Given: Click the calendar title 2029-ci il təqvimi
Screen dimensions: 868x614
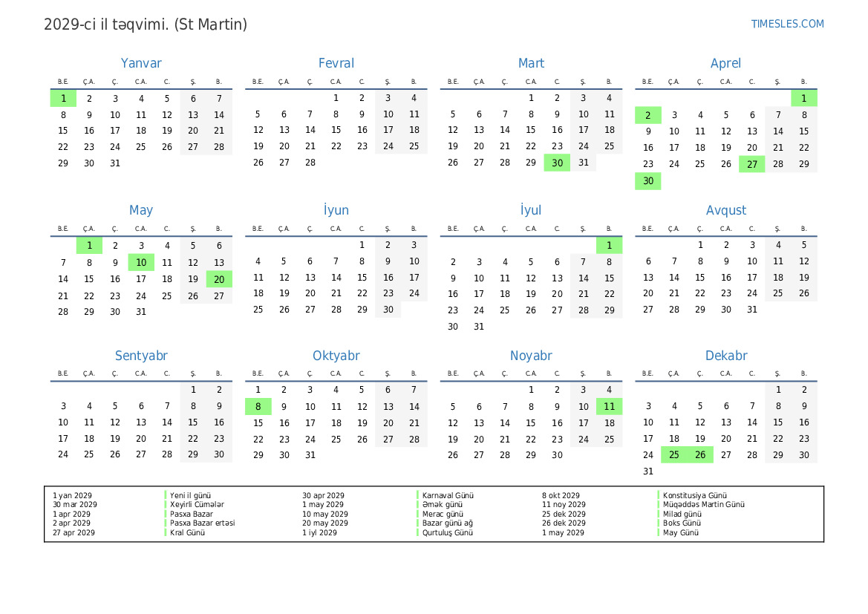Looking at the screenshot, I should click(x=107, y=25).
